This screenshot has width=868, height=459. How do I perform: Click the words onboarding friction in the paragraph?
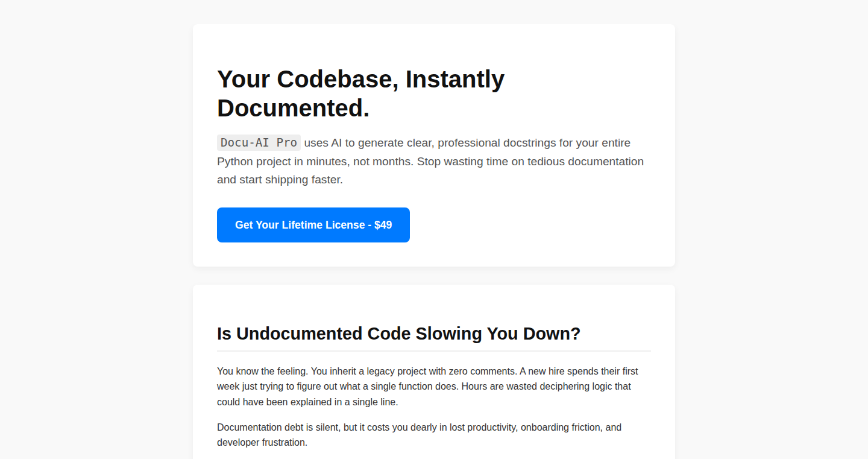coord(562,427)
